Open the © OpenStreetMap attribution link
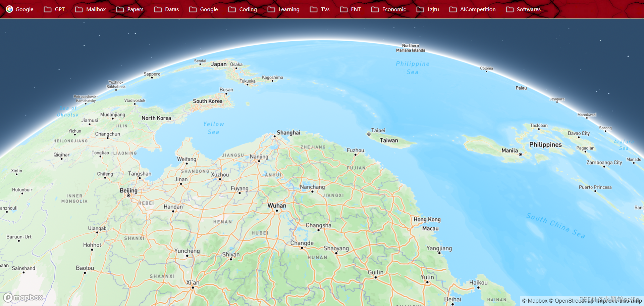644x306 pixels. (x=571, y=301)
